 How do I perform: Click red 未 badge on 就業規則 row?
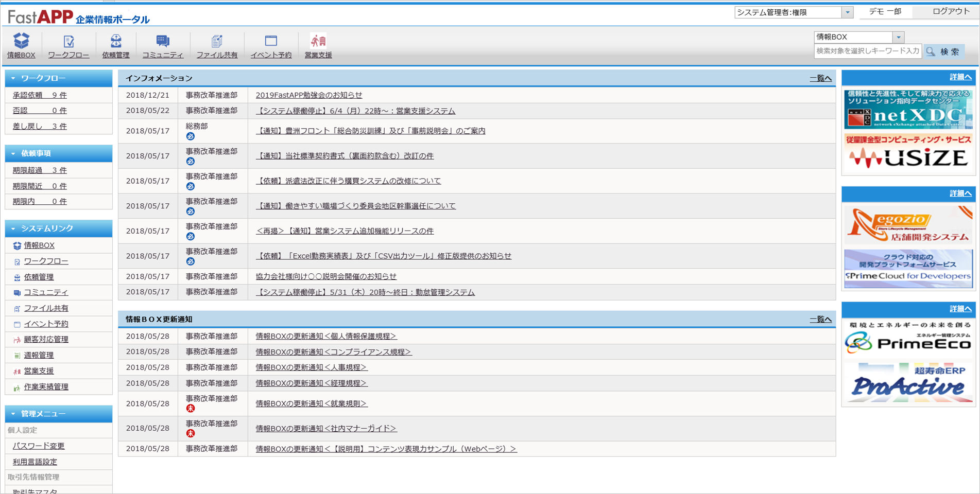coord(191,409)
